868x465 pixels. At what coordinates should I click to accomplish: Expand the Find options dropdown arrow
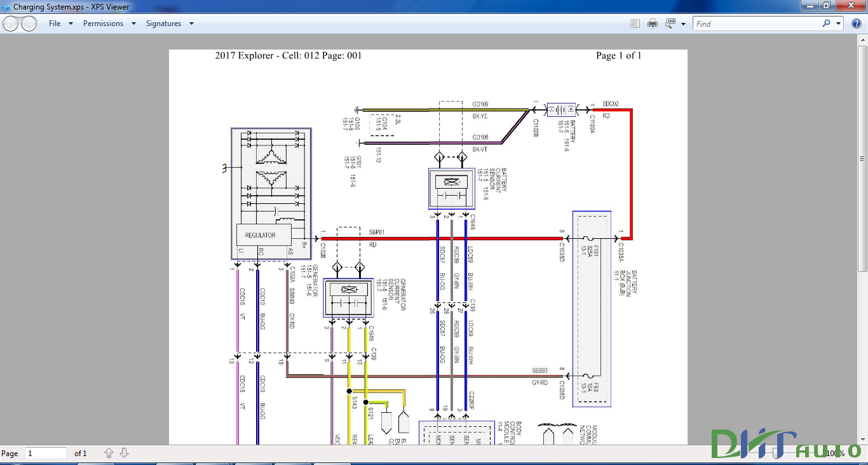tap(839, 24)
